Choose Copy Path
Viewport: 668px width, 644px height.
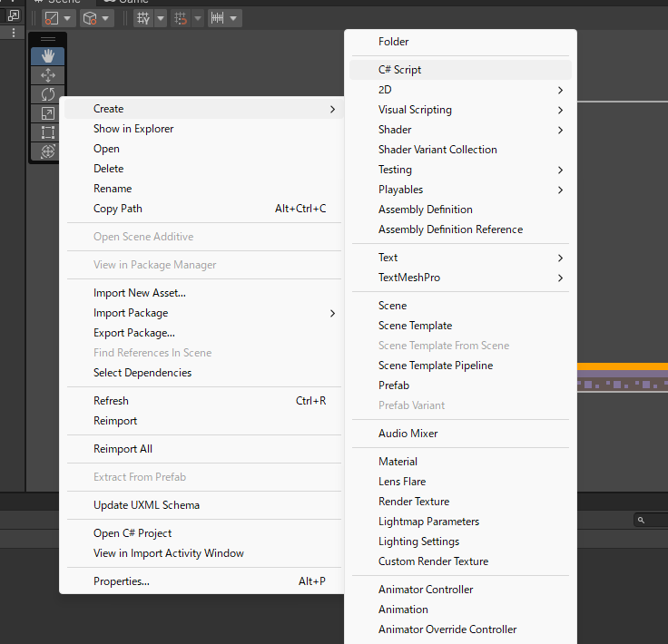[203, 209]
